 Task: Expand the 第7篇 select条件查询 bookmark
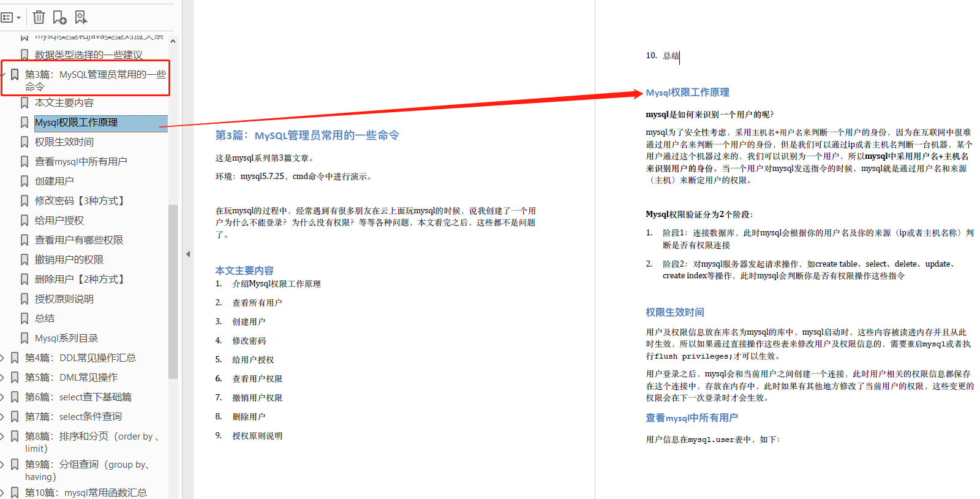[2, 417]
